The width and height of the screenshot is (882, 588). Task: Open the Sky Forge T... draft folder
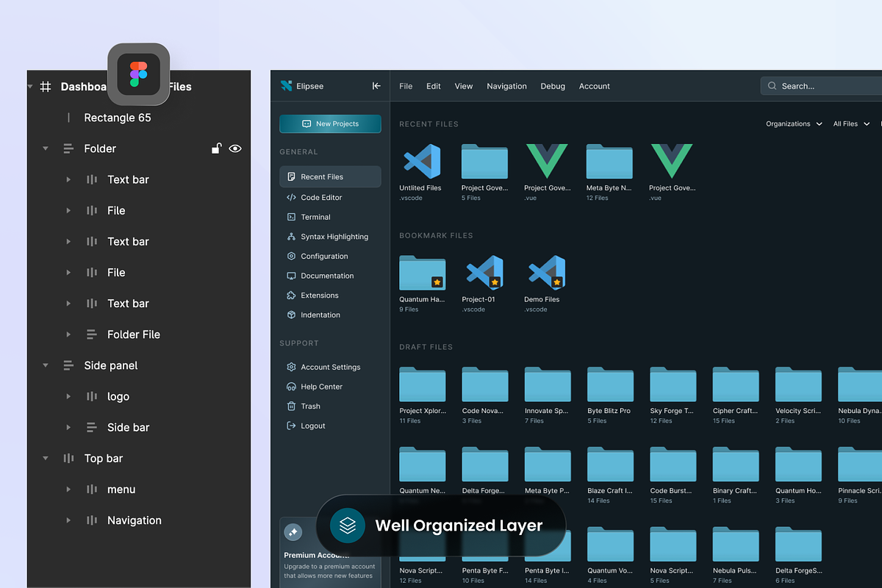click(x=673, y=384)
